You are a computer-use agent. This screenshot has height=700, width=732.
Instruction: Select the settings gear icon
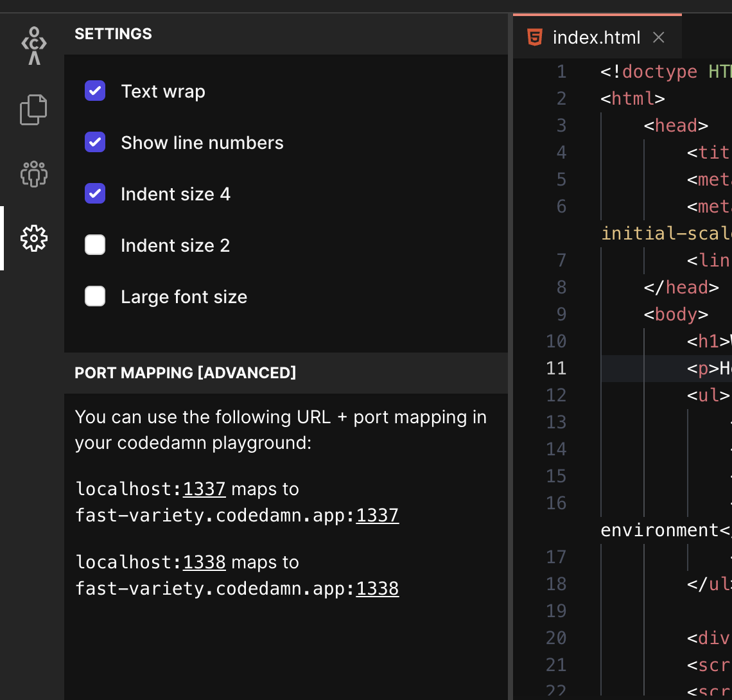(33, 238)
